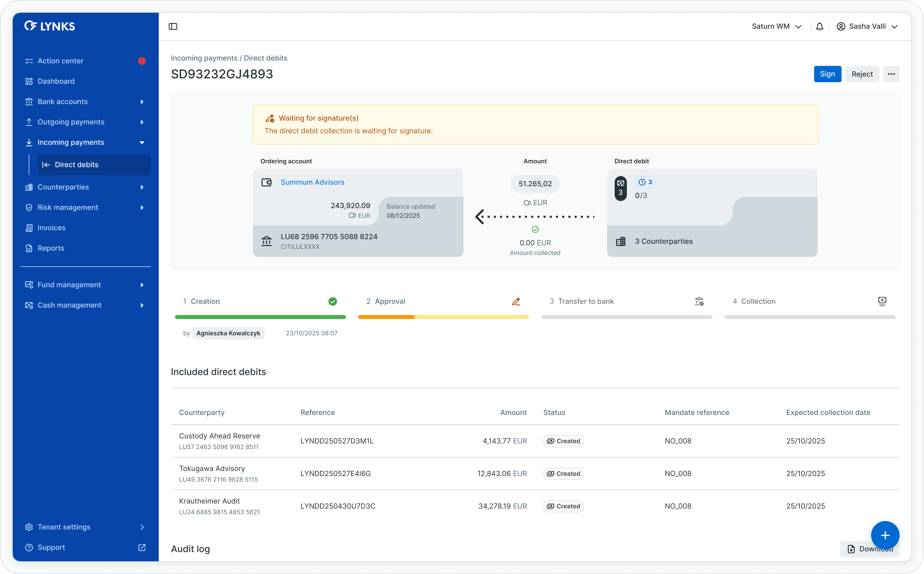Viewport: 924px width, 574px height.
Task: Click the Approval step progress bar
Action: pyautogui.click(x=443, y=317)
